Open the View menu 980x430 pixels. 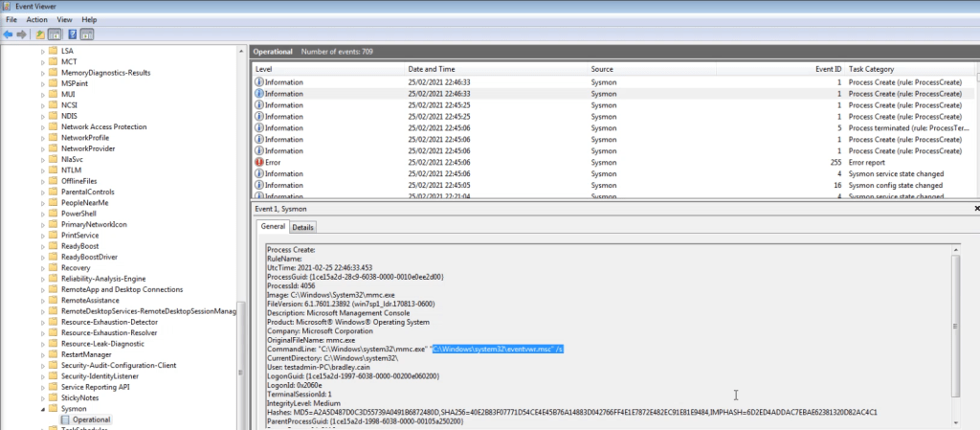(64, 19)
